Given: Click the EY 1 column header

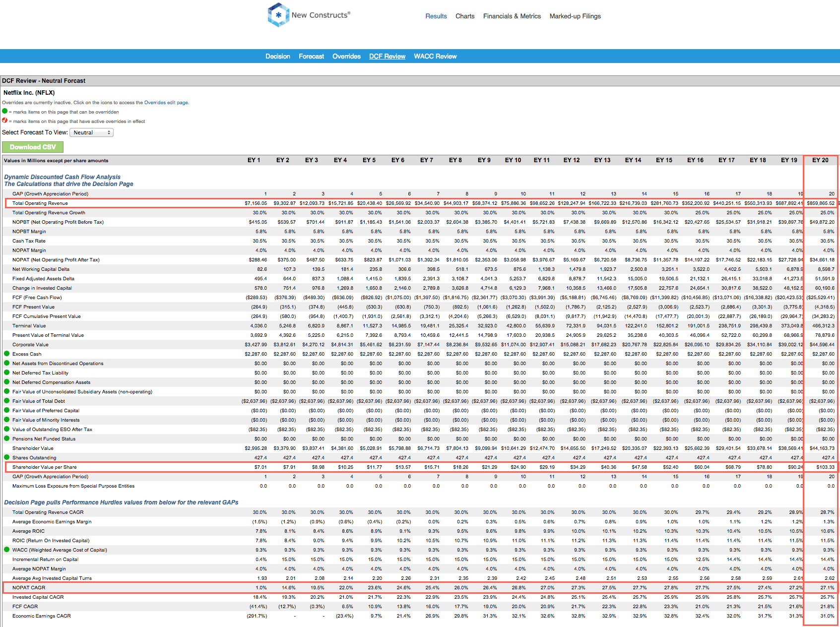Looking at the screenshot, I should (254, 160).
